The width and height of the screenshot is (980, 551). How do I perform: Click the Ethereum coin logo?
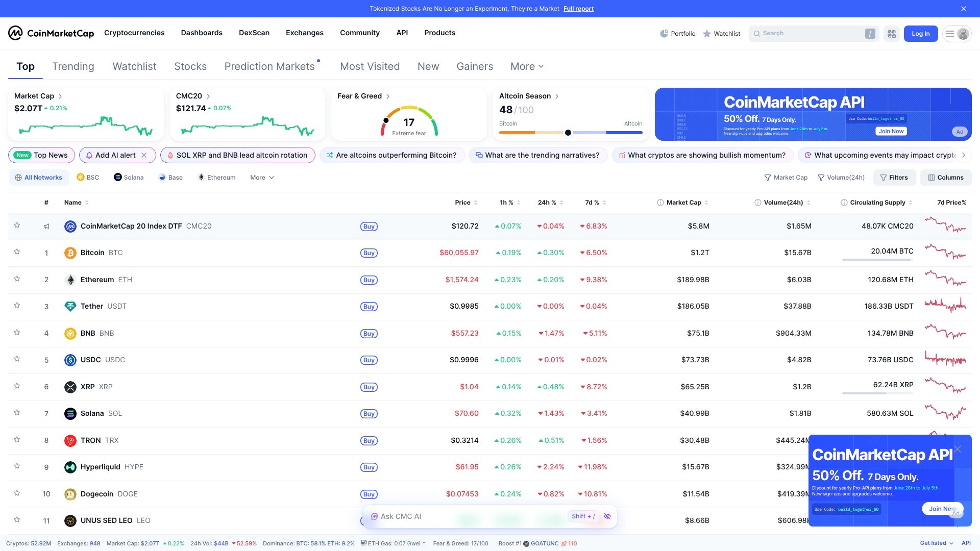click(x=70, y=280)
